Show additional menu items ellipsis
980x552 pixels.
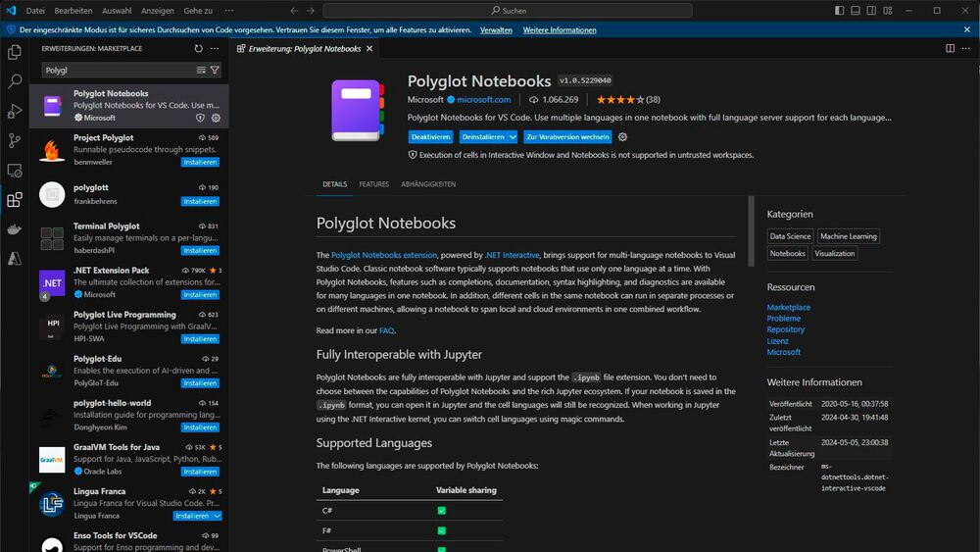pyautogui.click(x=229, y=11)
